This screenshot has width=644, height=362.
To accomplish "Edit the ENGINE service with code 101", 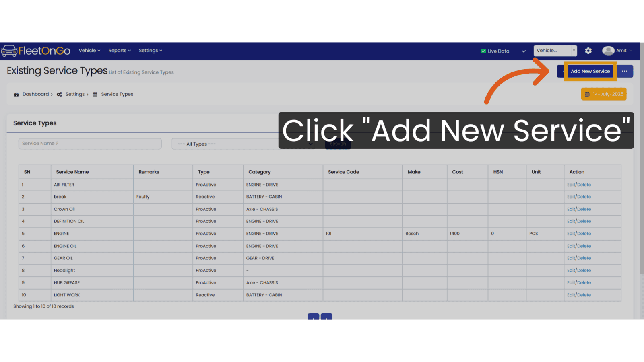I will pyautogui.click(x=571, y=234).
